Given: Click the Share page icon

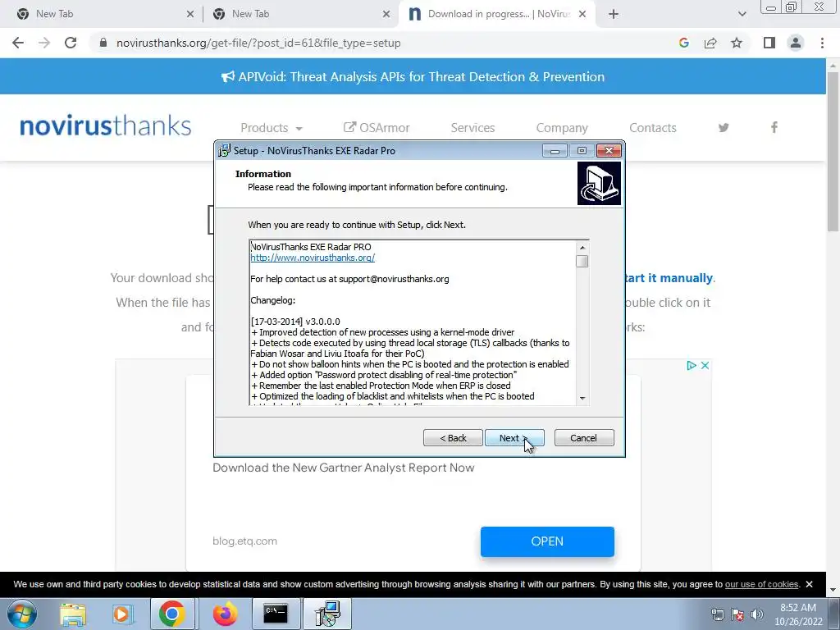Looking at the screenshot, I should pyautogui.click(x=710, y=43).
